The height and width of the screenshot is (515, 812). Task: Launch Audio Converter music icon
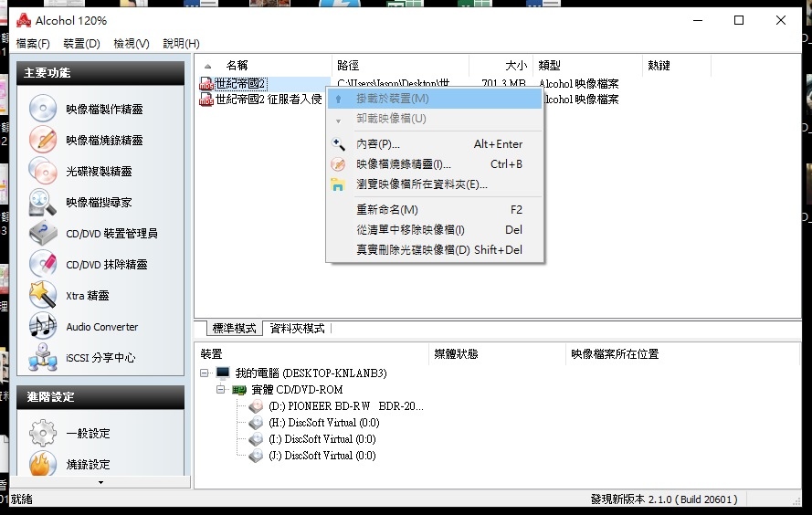pyautogui.click(x=42, y=326)
